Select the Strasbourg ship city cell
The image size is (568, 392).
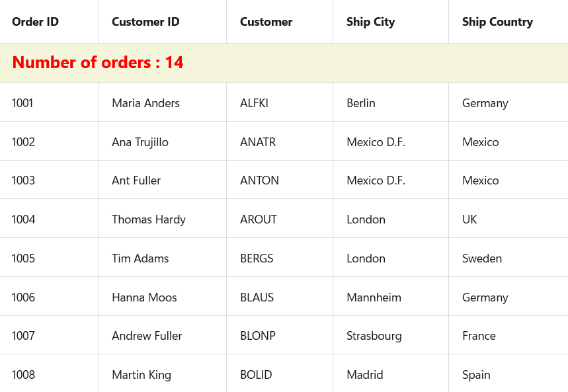coord(374,336)
